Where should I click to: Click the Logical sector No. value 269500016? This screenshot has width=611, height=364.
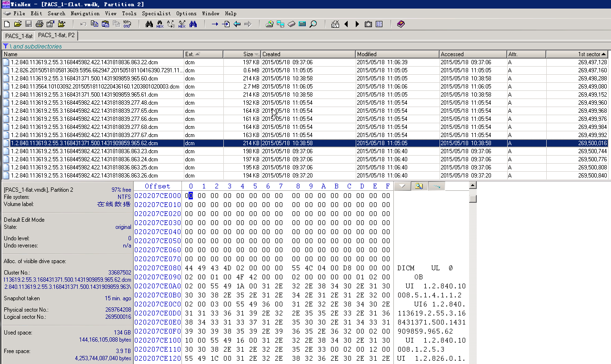118,317
